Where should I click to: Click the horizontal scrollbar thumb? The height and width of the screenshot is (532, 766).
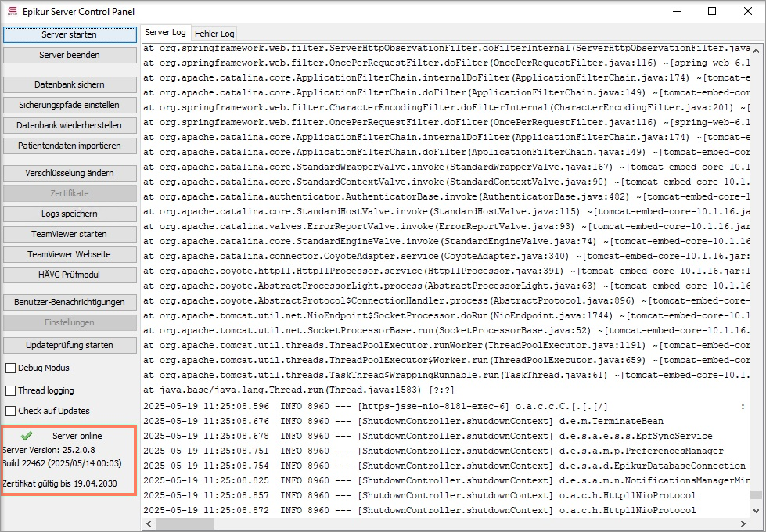185,523
